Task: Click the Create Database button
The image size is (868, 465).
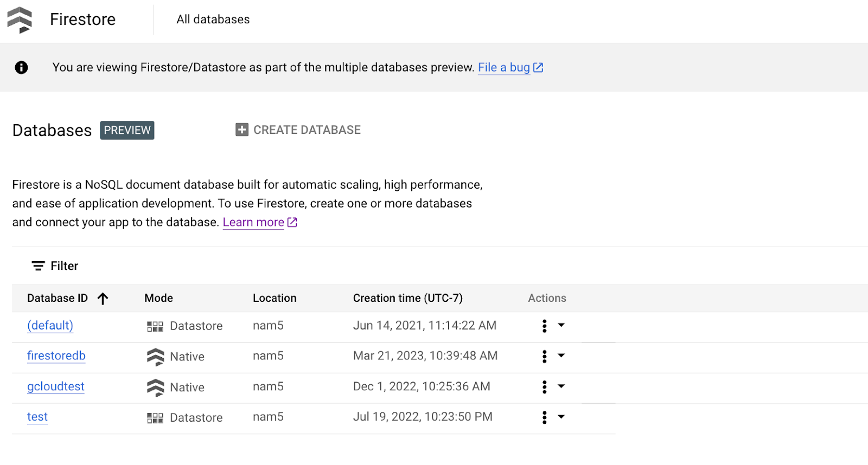Action: [298, 130]
